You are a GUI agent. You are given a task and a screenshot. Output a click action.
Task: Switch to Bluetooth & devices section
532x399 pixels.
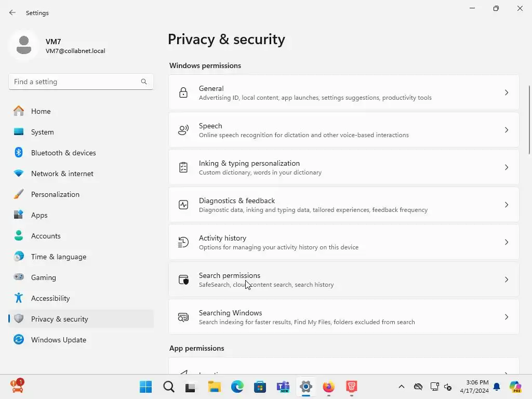point(63,153)
